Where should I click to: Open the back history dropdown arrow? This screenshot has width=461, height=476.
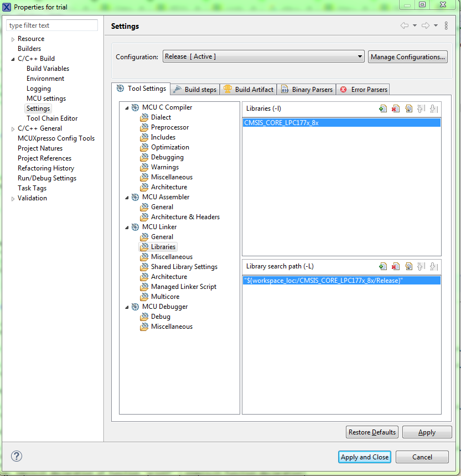(415, 25)
